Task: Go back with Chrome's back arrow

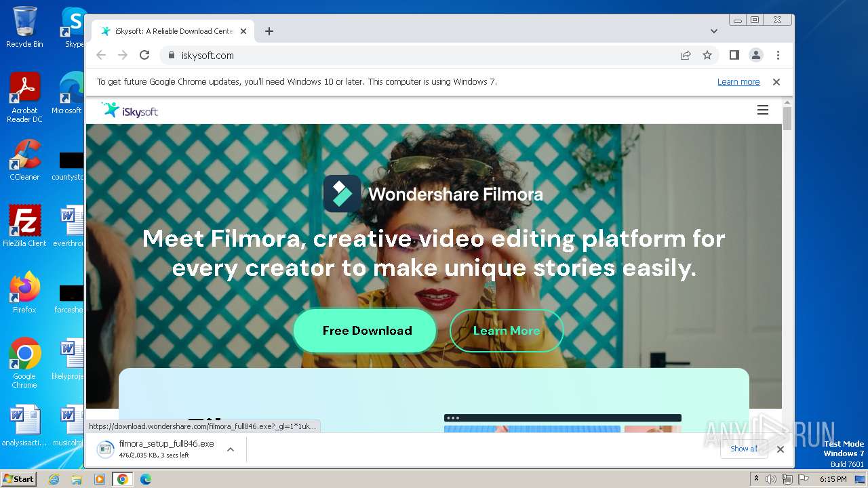Action: 101,56
